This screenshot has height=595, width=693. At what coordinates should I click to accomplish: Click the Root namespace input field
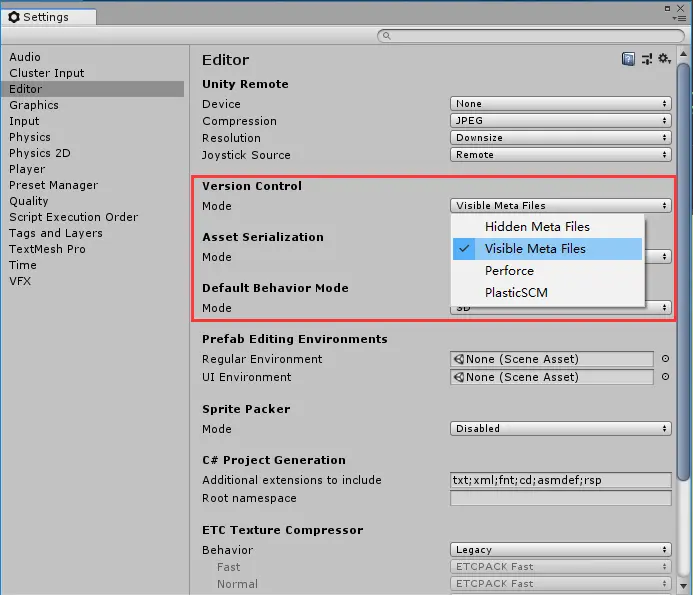click(x=560, y=498)
